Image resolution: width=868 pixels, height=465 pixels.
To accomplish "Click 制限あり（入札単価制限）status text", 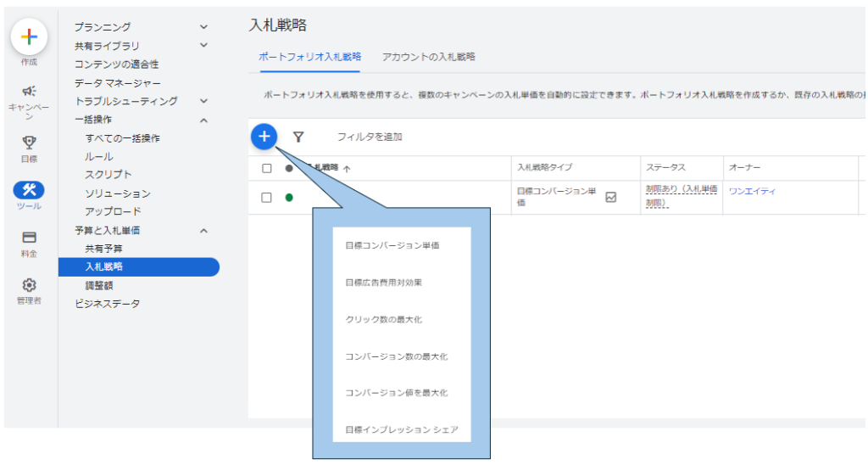I will (682, 196).
